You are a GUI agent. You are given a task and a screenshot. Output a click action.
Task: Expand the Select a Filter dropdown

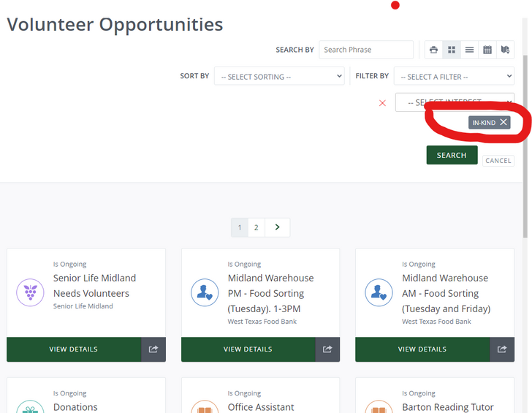454,77
